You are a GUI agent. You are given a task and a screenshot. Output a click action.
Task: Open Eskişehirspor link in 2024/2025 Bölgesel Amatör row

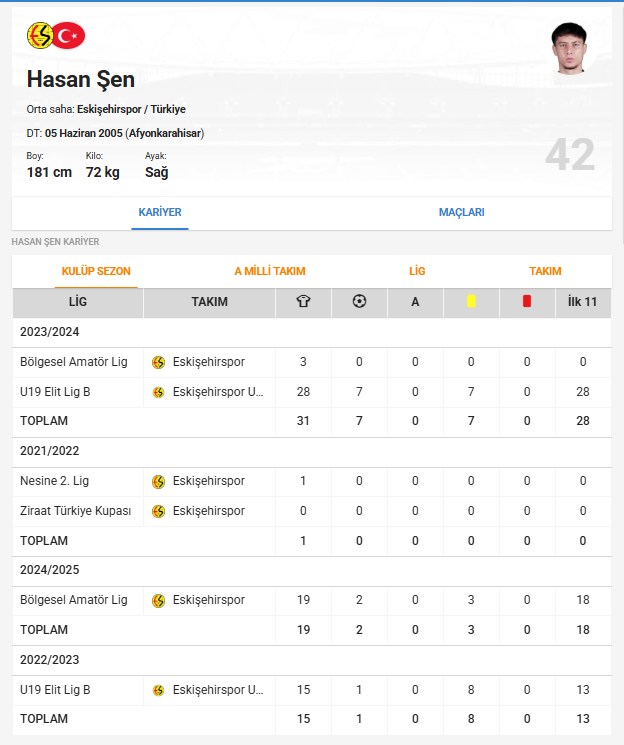pos(209,600)
